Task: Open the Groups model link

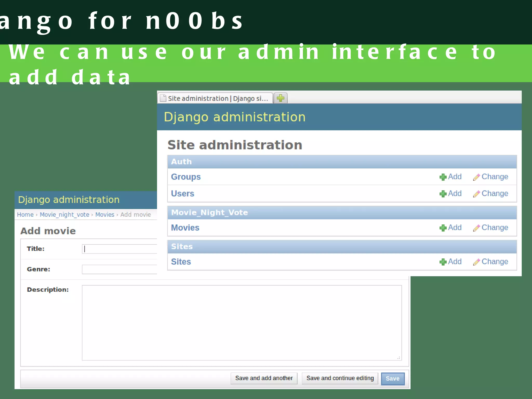Action: point(186,177)
